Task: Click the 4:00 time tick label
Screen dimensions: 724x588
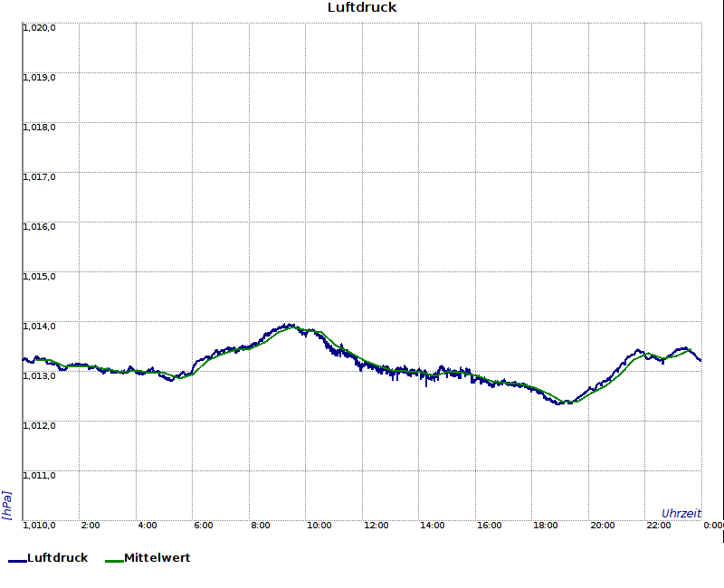Action: pyautogui.click(x=148, y=526)
